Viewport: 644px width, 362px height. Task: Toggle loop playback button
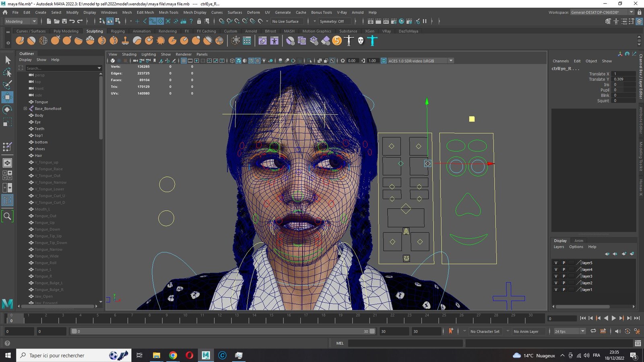[593, 331]
